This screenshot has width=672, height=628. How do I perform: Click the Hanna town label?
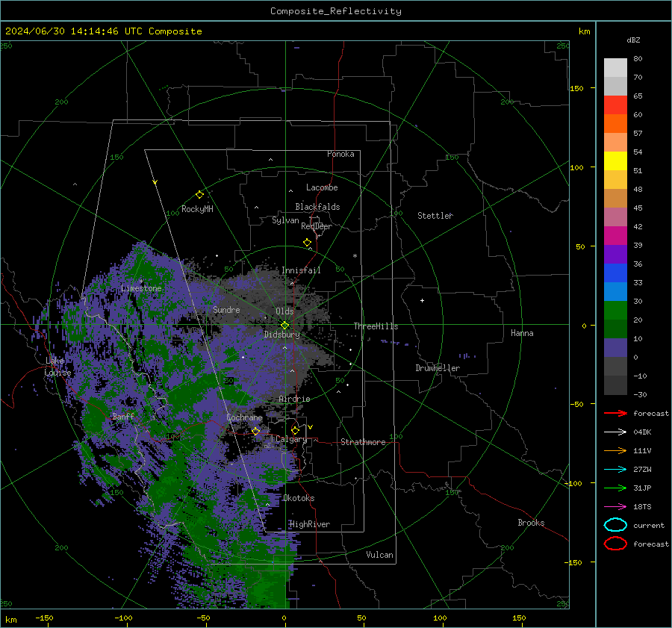click(522, 333)
